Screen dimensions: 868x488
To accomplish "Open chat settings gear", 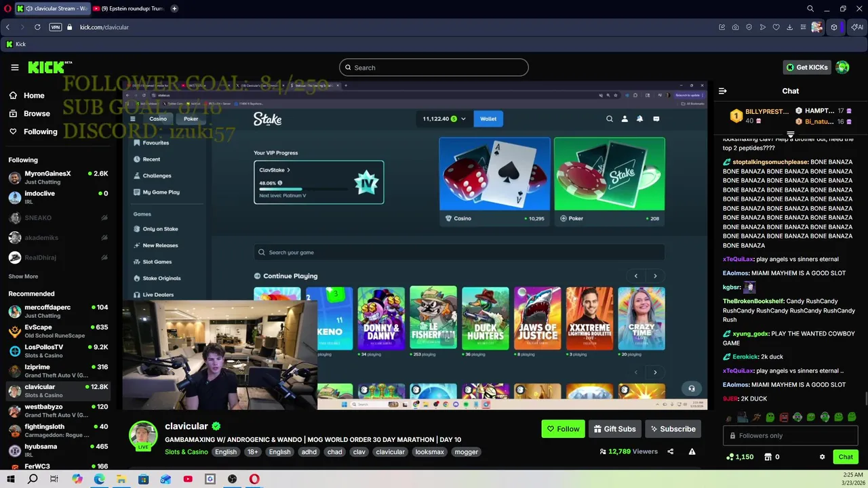I will [822, 457].
